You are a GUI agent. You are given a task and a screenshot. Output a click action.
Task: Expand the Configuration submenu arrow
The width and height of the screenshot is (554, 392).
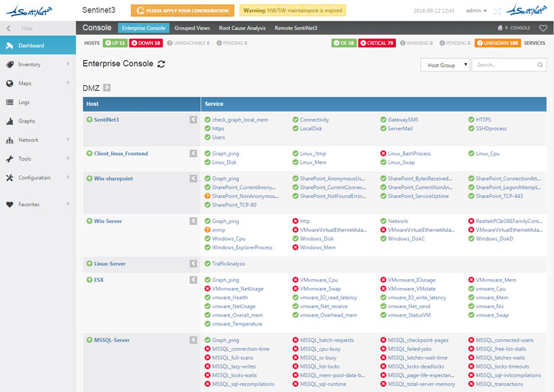pos(68,177)
